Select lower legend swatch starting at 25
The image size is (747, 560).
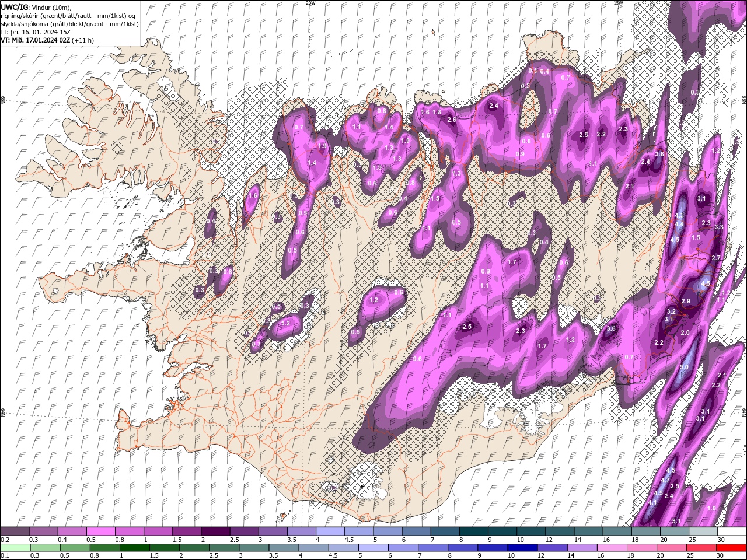(x=702, y=548)
